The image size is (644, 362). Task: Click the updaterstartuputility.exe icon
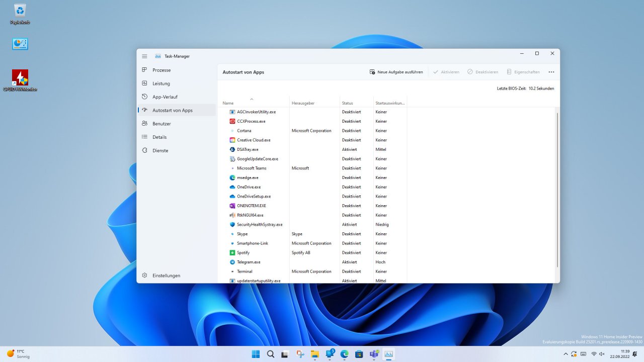tap(232, 281)
